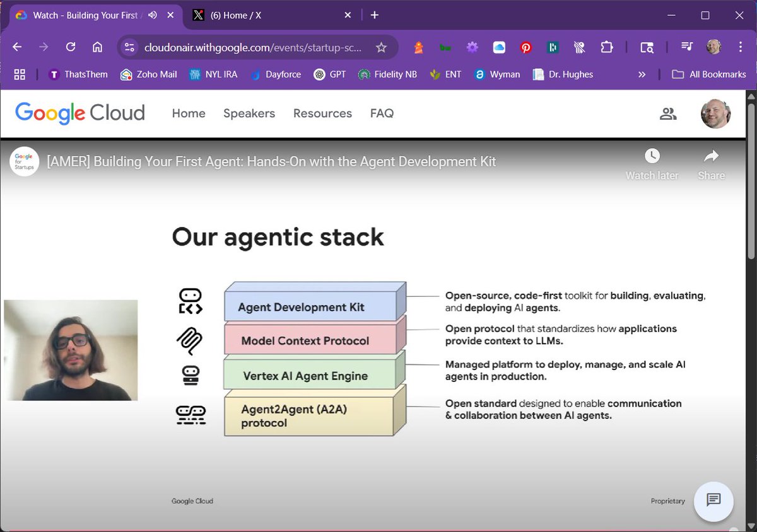Select Speakers in the site navigation
This screenshot has width=757, height=532.
click(249, 113)
